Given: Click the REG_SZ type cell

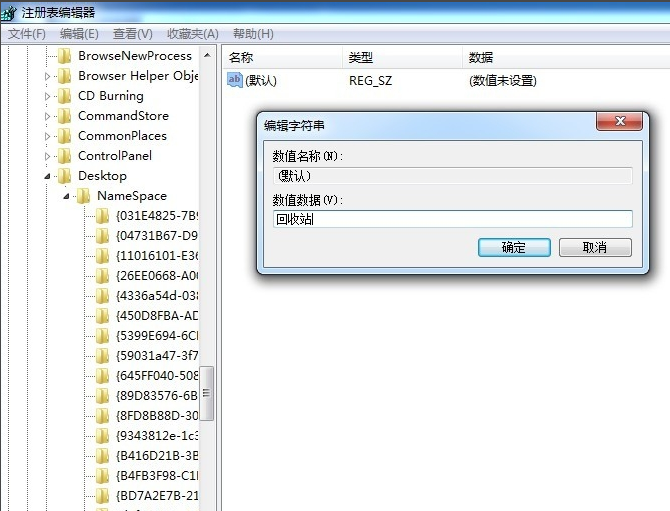Looking at the screenshot, I should click(x=370, y=80).
